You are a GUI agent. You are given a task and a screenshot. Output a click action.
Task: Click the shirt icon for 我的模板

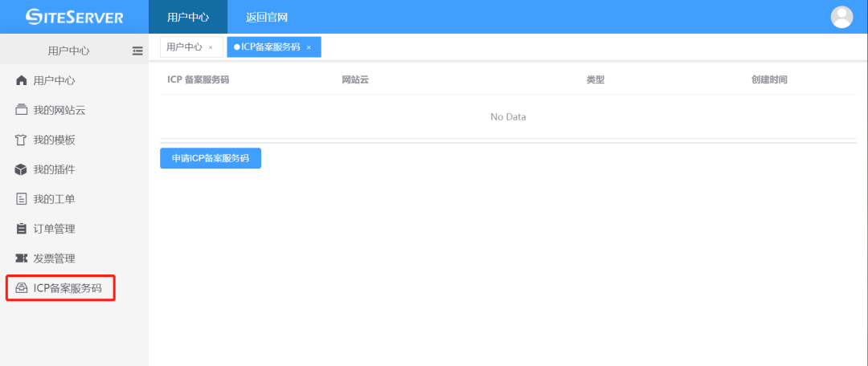(x=22, y=140)
